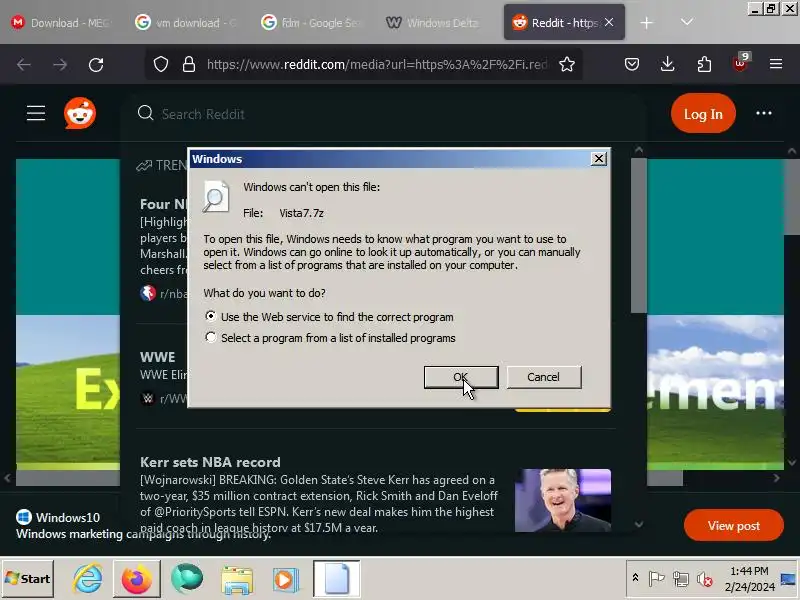Close the Reddit browser tab
The height and width of the screenshot is (600, 800).
click(x=609, y=22)
